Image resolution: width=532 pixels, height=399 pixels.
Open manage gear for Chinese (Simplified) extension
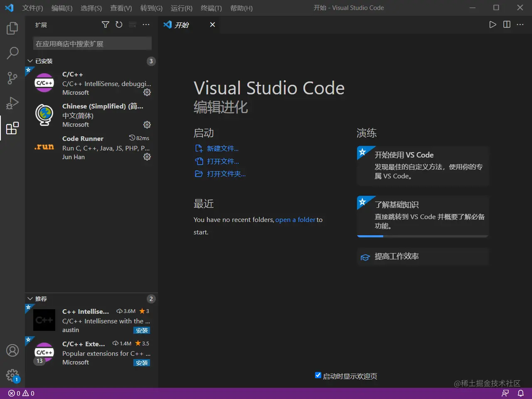[147, 125]
